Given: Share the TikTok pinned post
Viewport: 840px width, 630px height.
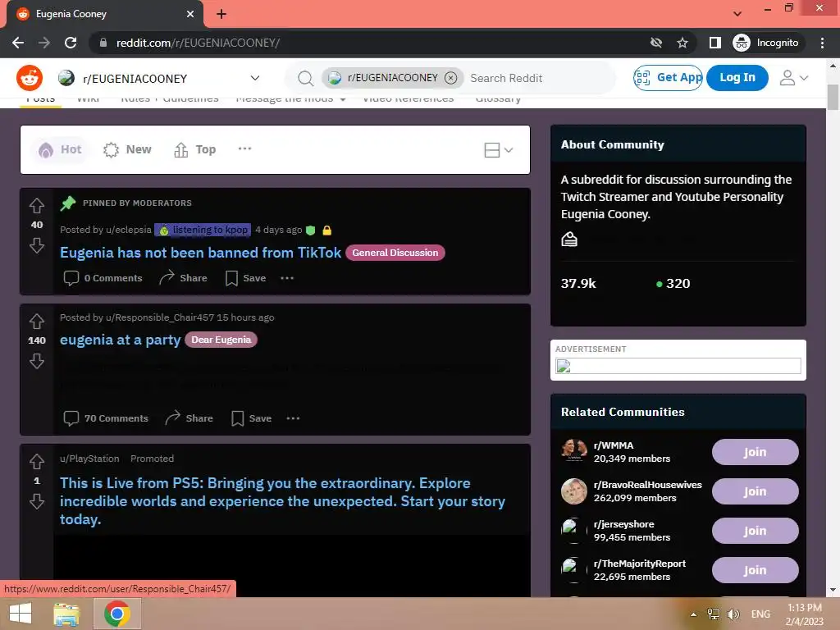Looking at the screenshot, I should pyautogui.click(x=183, y=278).
